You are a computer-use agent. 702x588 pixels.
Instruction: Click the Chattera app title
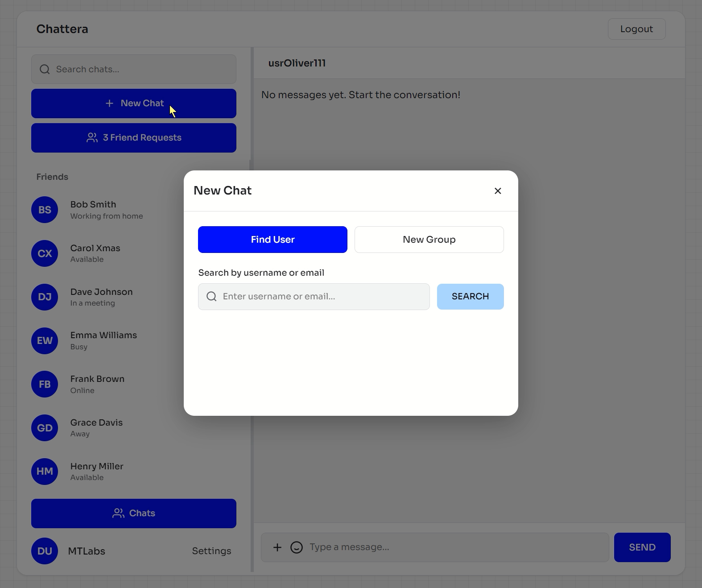pyautogui.click(x=62, y=29)
